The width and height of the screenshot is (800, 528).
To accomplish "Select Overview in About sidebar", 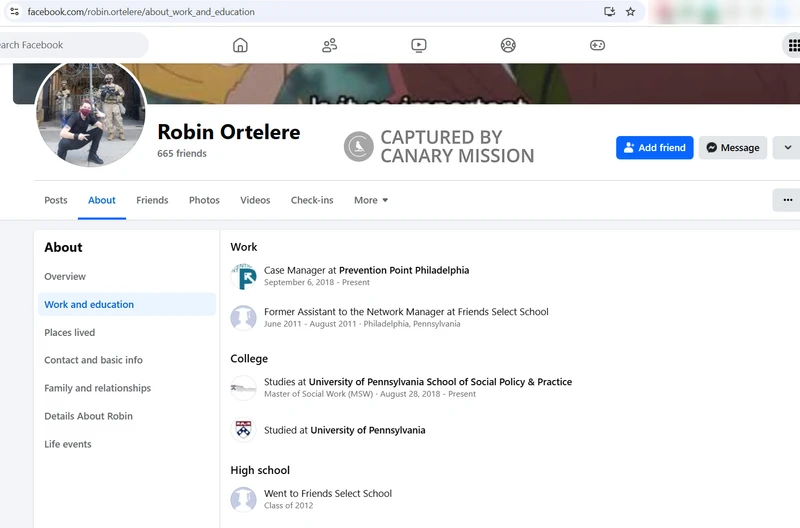I will [x=127, y=276].
